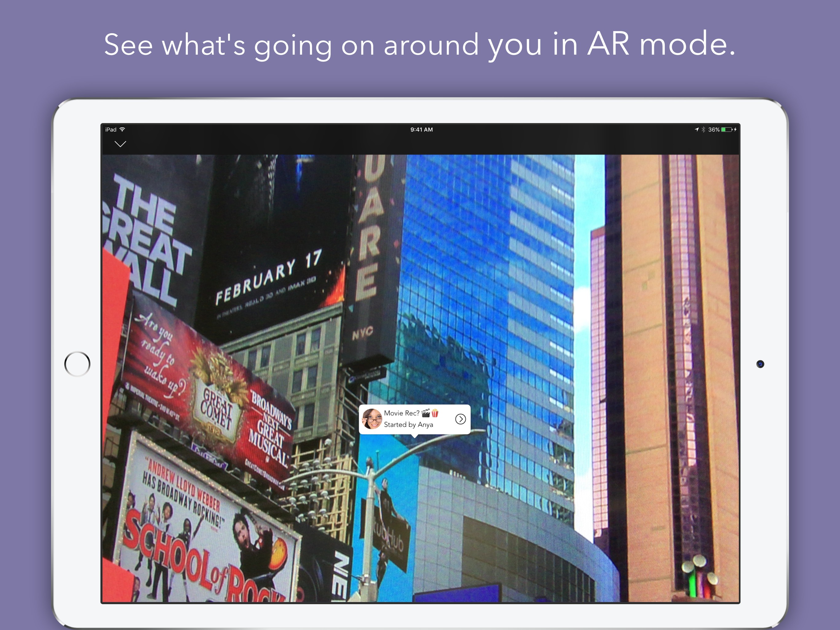
Task: Tap the School of Rock billboard in camera view
Action: click(x=205, y=540)
